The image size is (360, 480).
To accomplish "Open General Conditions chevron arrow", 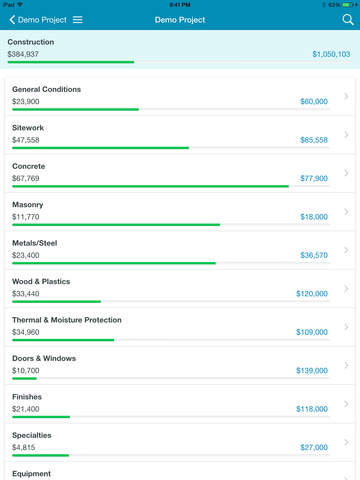I will (346, 96).
